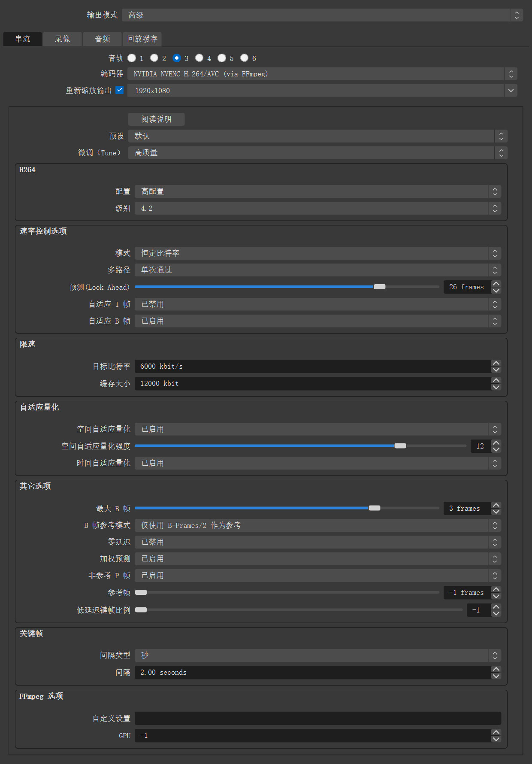Select audio track 5 radio button

tap(222, 58)
